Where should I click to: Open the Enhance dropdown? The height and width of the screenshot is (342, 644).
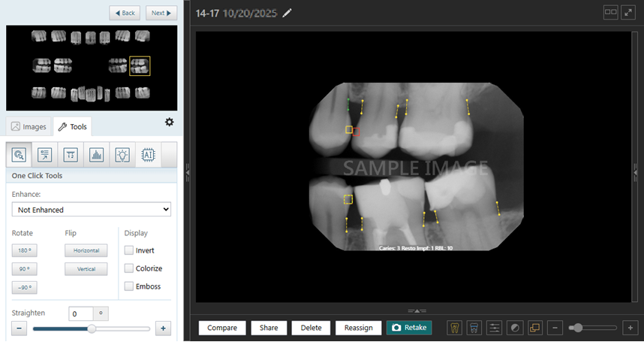coord(92,210)
